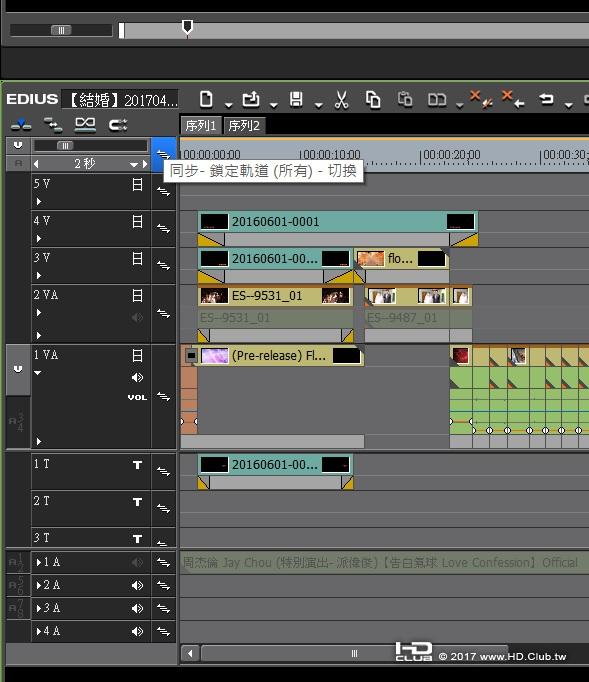Expand track 4 V with its triangle
The height and width of the screenshot is (682, 589).
(39, 238)
